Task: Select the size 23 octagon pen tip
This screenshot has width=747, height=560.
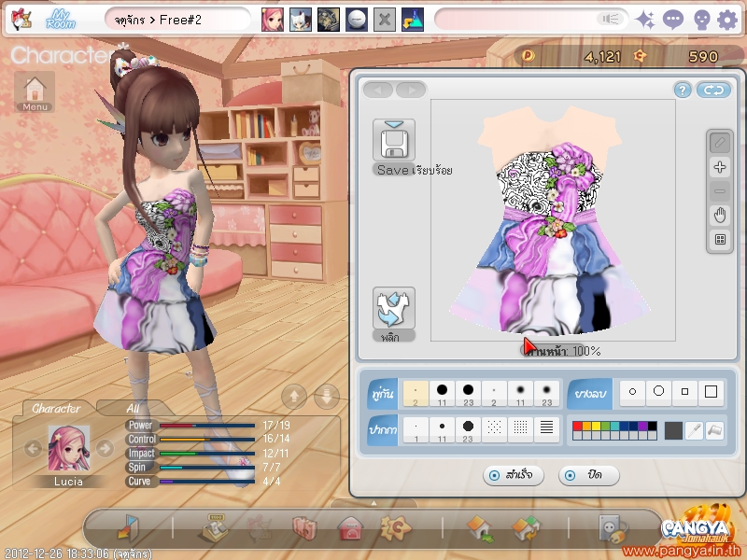Action: [468, 429]
